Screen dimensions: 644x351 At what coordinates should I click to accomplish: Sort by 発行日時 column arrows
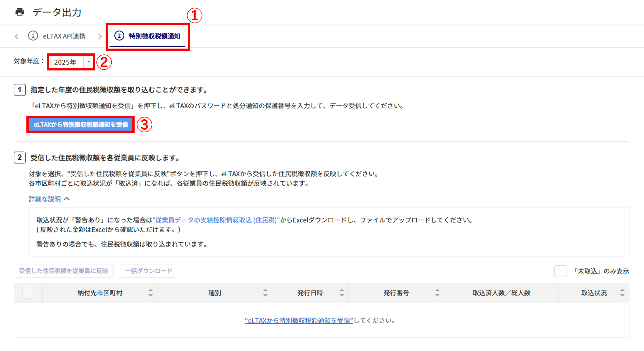[x=342, y=292]
